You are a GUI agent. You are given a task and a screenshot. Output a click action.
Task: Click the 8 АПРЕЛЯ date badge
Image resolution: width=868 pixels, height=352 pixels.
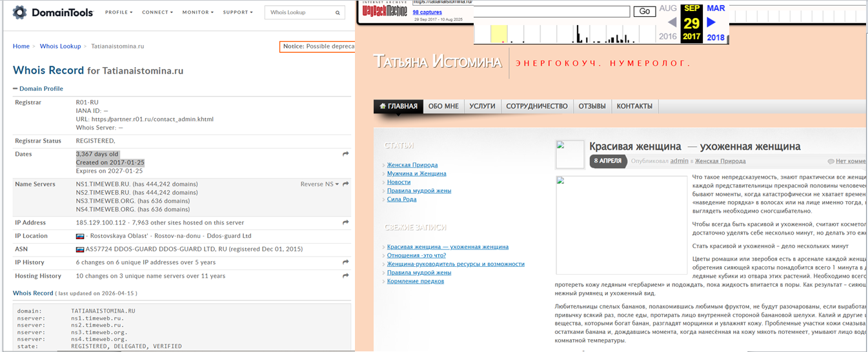tap(607, 161)
